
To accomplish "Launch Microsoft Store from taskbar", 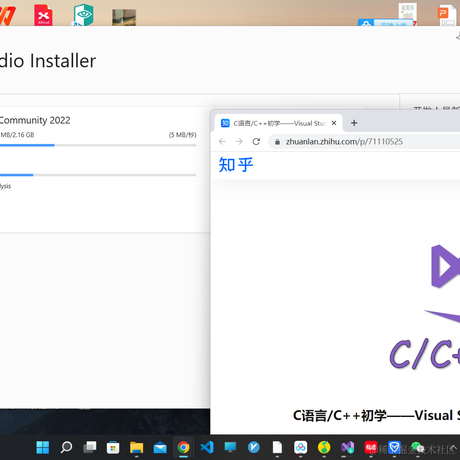I will [x=113, y=447].
